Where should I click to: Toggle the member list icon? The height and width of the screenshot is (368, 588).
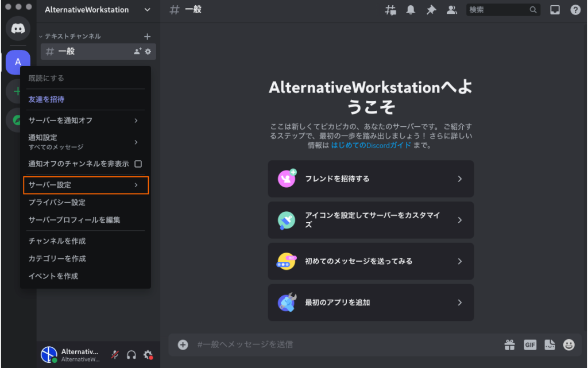[x=451, y=10]
